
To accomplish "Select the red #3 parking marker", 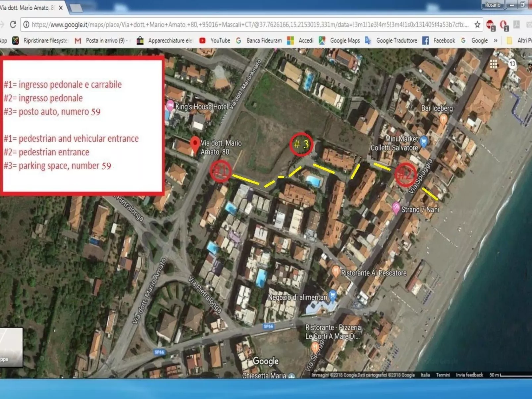I will (302, 144).
